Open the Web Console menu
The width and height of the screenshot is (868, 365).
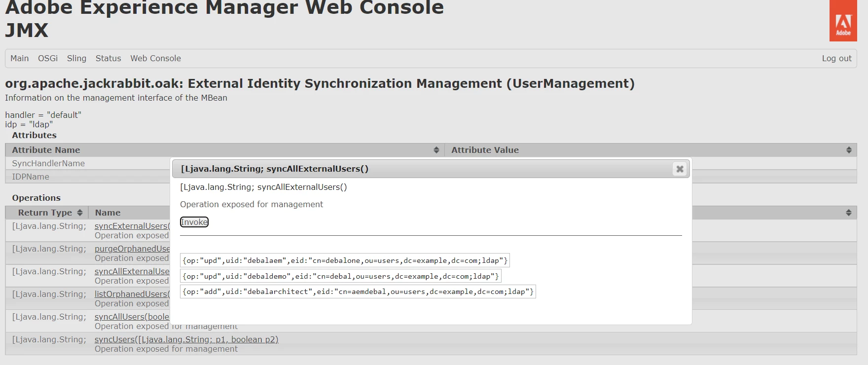coord(155,58)
